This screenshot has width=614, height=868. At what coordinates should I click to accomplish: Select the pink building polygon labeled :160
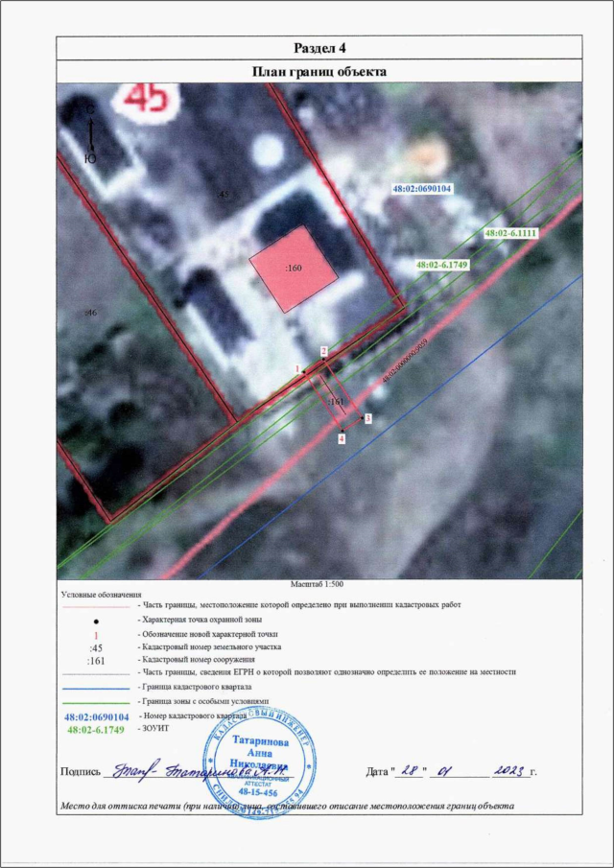click(x=294, y=269)
